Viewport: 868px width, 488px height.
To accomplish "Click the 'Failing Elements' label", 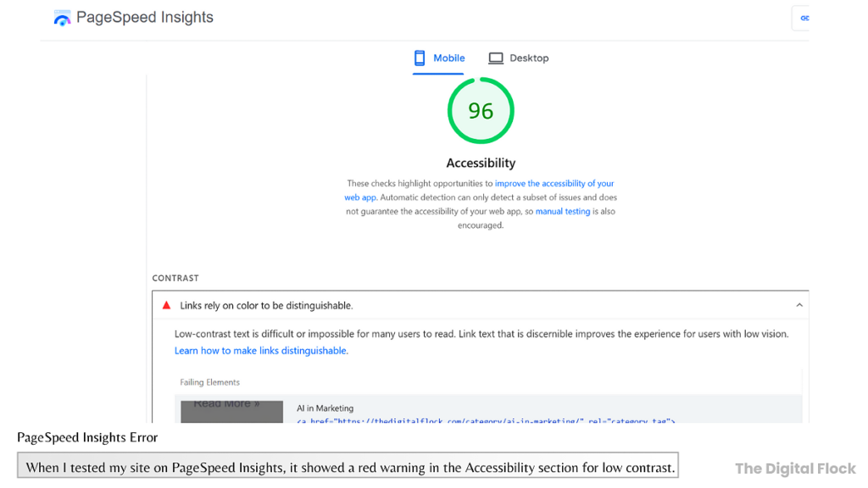I will point(210,382).
